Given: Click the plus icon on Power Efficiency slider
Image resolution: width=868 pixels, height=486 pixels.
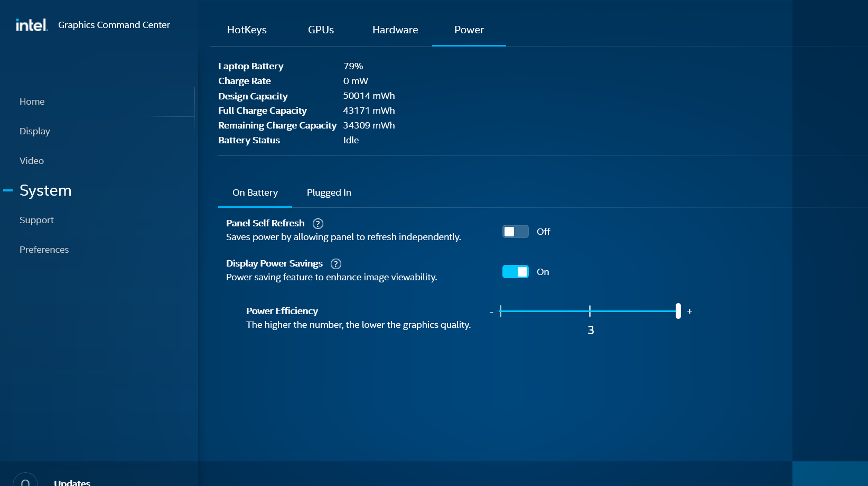Looking at the screenshot, I should click(689, 311).
